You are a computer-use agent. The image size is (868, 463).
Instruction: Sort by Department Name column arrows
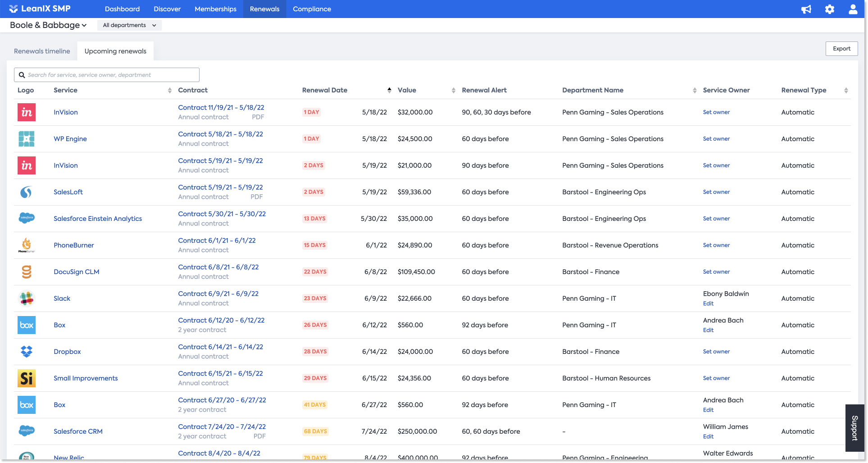coord(695,91)
